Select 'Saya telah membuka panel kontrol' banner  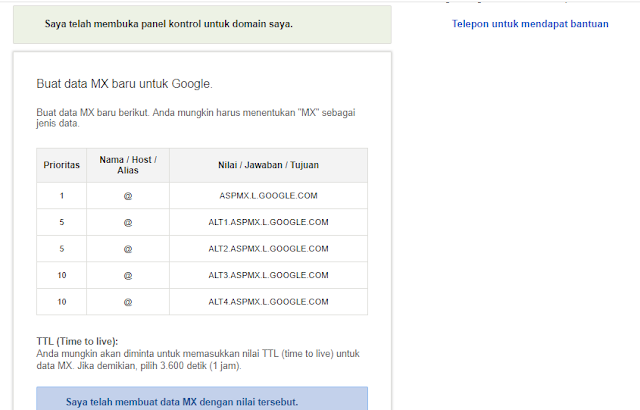coord(202,24)
